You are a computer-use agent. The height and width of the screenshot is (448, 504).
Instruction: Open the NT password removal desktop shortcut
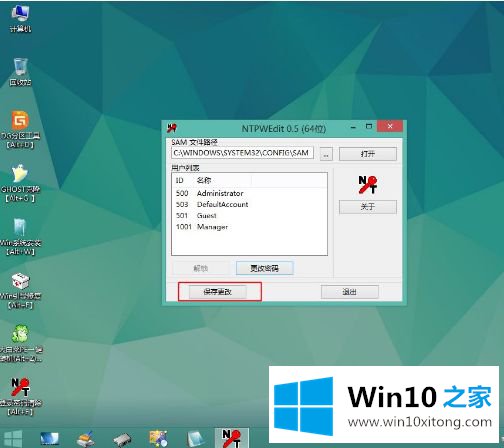[20, 397]
